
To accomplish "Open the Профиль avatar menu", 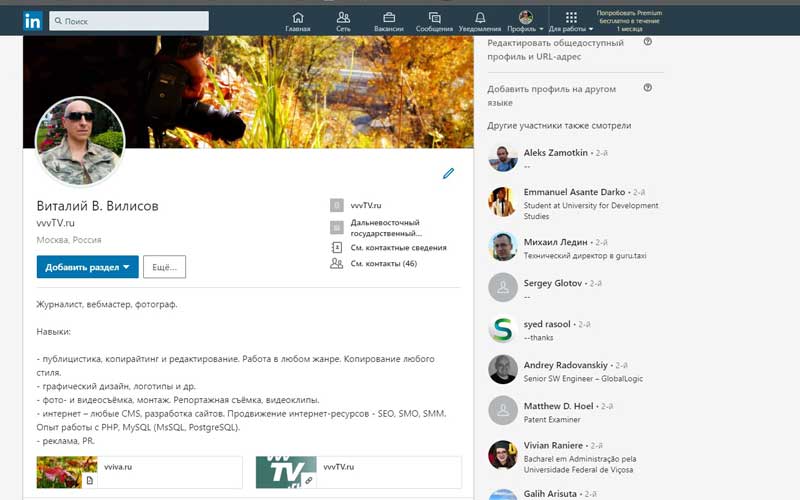I will click(526, 21).
